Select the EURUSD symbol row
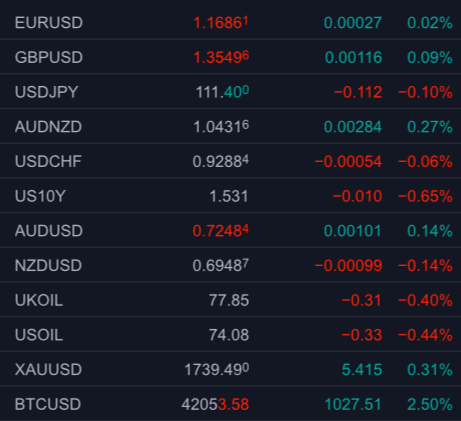Image resolution: width=461 pixels, height=421 pixels. 230,22
